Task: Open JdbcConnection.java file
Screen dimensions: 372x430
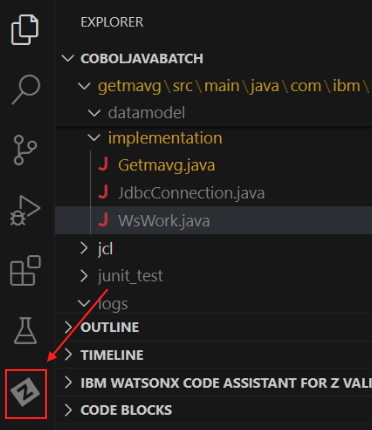Action: click(x=191, y=193)
